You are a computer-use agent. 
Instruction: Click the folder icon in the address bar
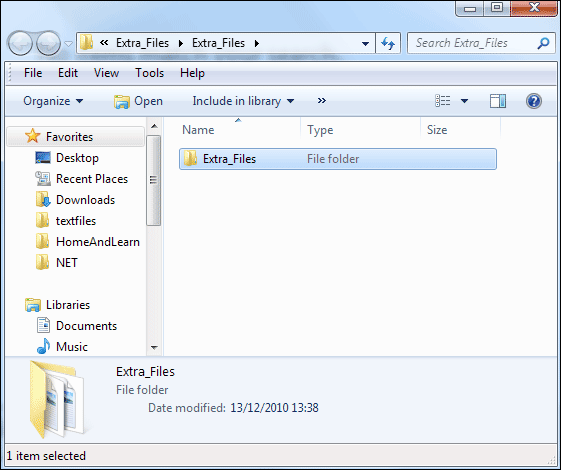[x=86, y=43]
